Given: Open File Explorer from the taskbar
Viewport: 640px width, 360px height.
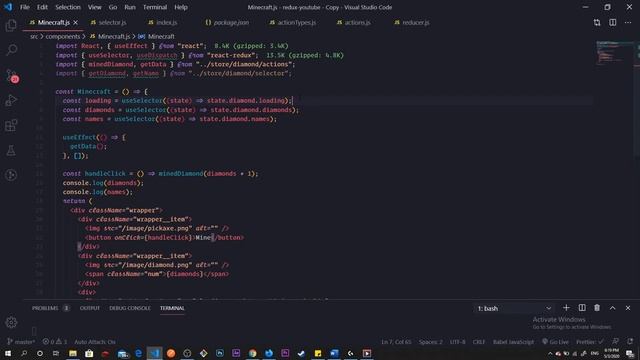Looking at the screenshot, I should point(73,353).
